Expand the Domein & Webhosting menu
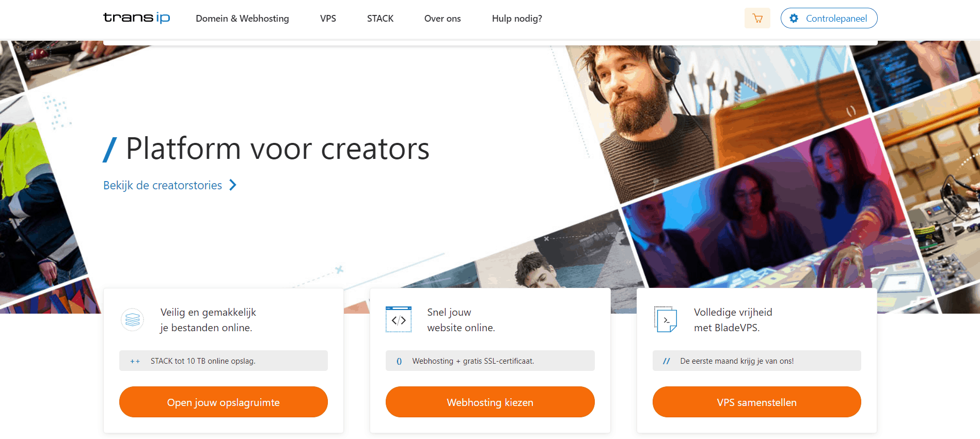This screenshot has height=439, width=980. pyautogui.click(x=242, y=19)
